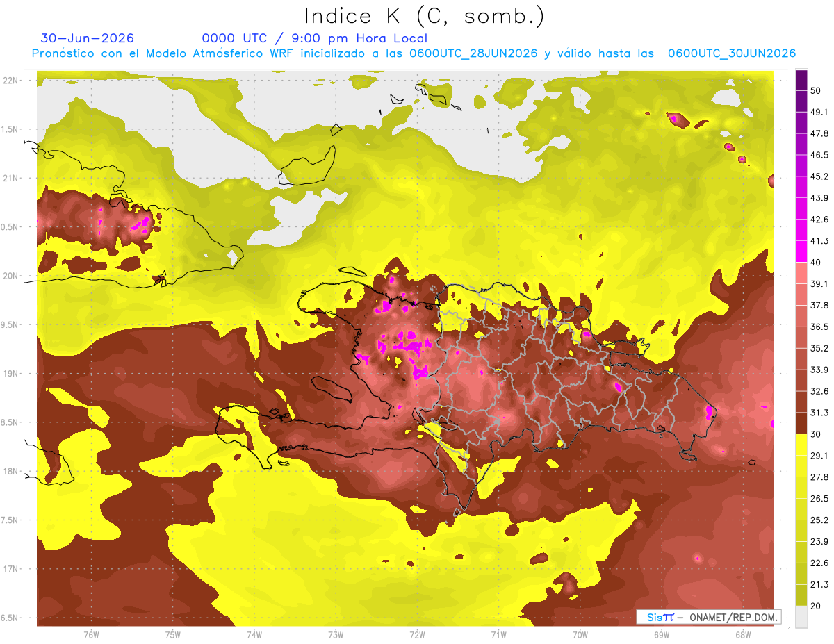Click the '18N' latitude label
The image size is (834, 644).
click(x=11, y=471)
